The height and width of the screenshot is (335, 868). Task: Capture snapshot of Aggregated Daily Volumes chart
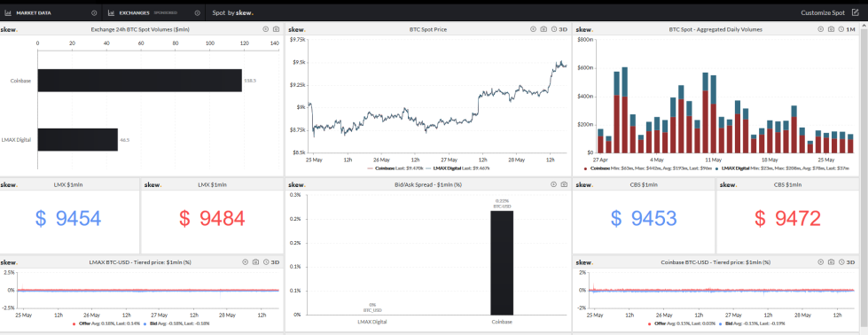(x=831, y=29)
